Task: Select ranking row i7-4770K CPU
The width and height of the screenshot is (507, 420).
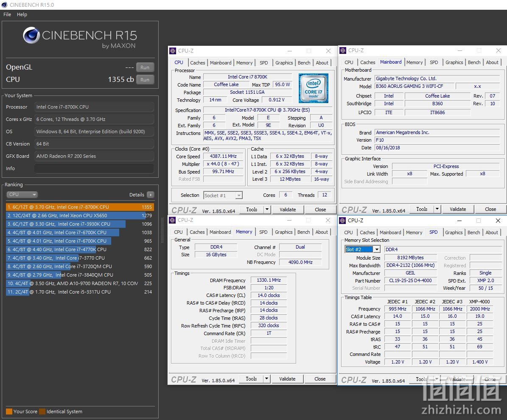Action: (x=79, y=249)
